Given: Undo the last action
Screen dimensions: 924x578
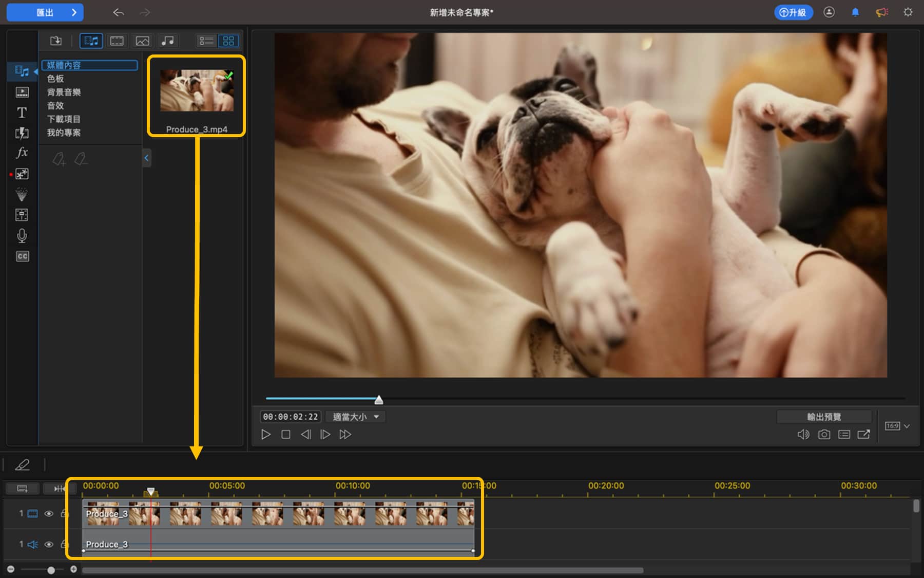Looking at the screenshot, I should [119, 12].
